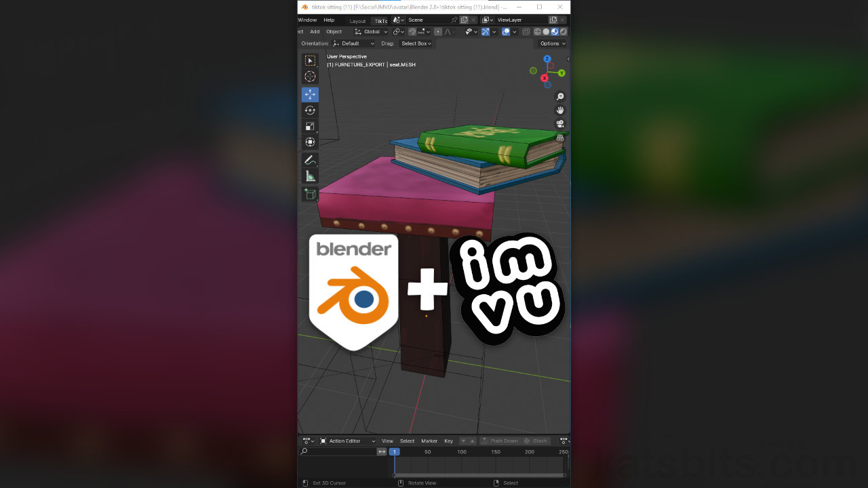Click the Stash button
Screen dimensions: 868x488
coord(535,441)
